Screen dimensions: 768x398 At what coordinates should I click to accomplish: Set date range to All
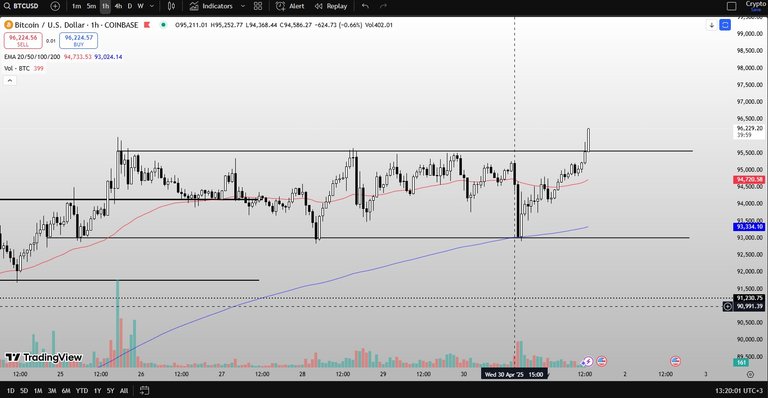click(x=124, y=391)
